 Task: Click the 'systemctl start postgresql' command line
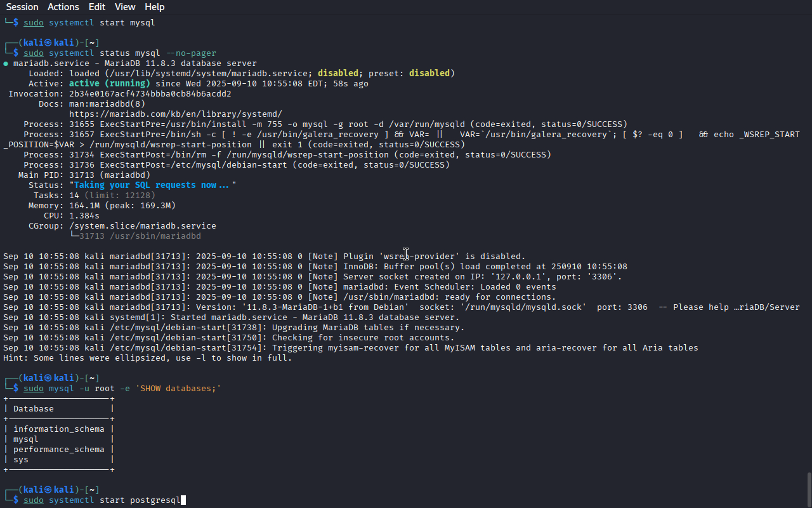click(x=102, y=500)
